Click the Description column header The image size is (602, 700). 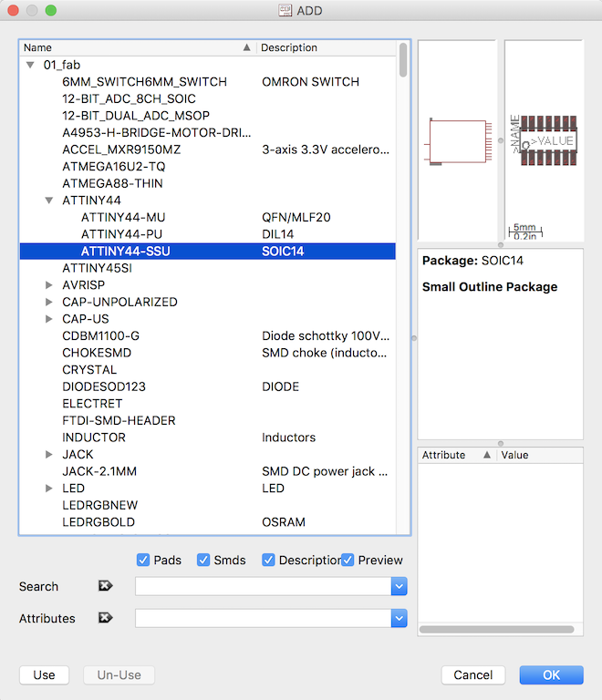pyautogui.click(x=326, y=47)
